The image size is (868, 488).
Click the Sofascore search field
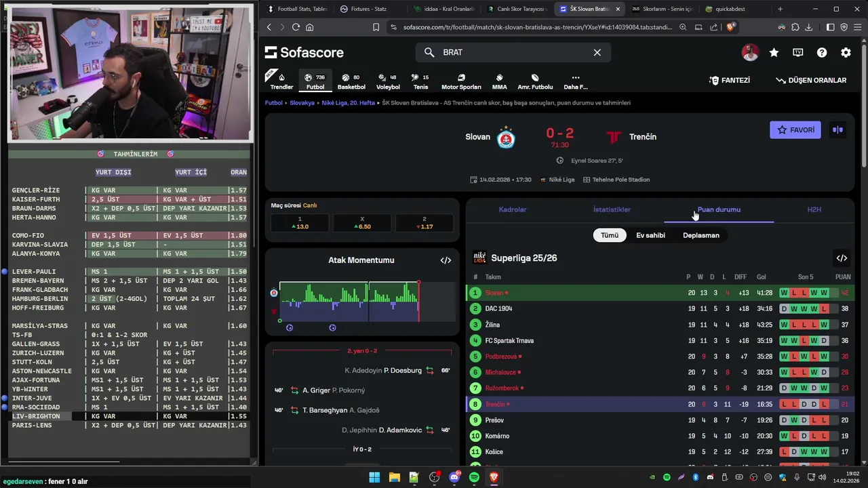click(513, 52)
